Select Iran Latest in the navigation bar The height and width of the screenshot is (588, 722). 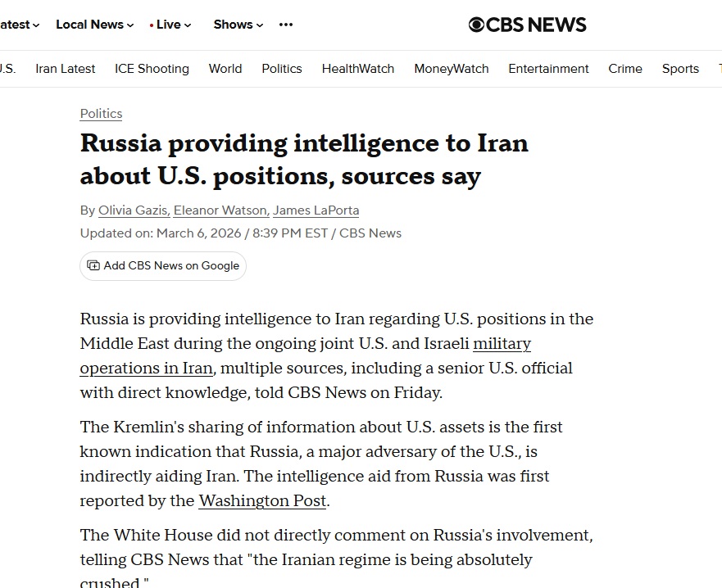pyautogui.click(x=65, y=69)
